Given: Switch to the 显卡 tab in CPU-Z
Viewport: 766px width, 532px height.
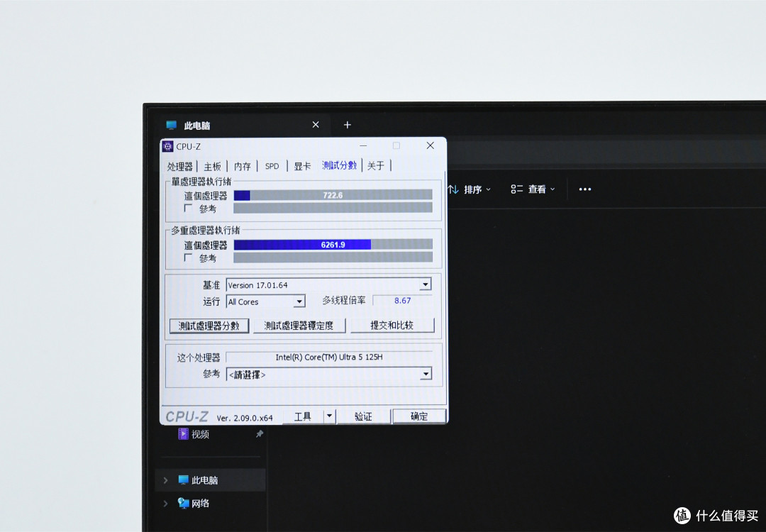Looking at the screenshot, I should 302,166.
